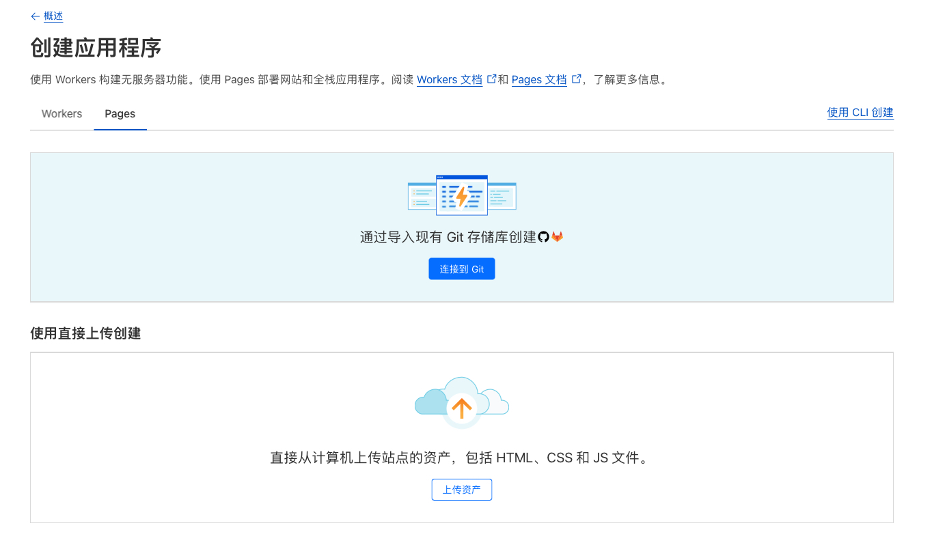Click the upload description mentioning HTML、CSS 和 JS

[x=461, y=458]
